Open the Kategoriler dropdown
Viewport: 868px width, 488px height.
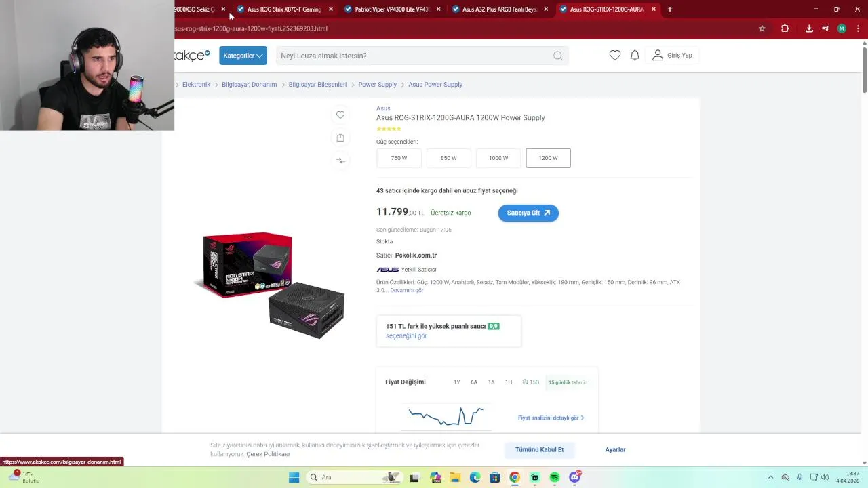coord(243,56)
